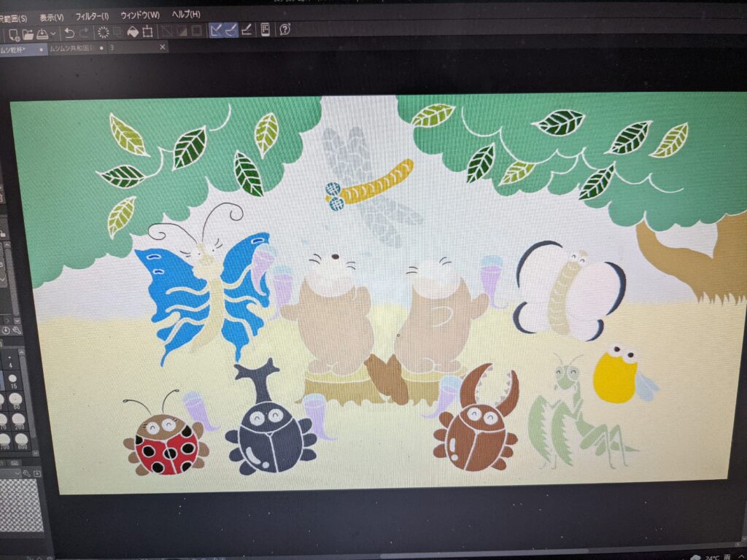Select the size 15 brush preset
The width and height of the screenshot is (747, 560).
point(13,381)
